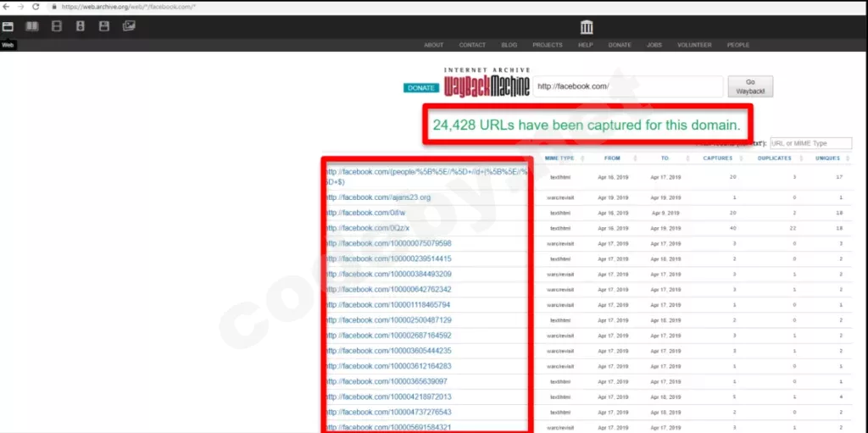Open the facebook.com/100000239514415 link

[388, 258]
